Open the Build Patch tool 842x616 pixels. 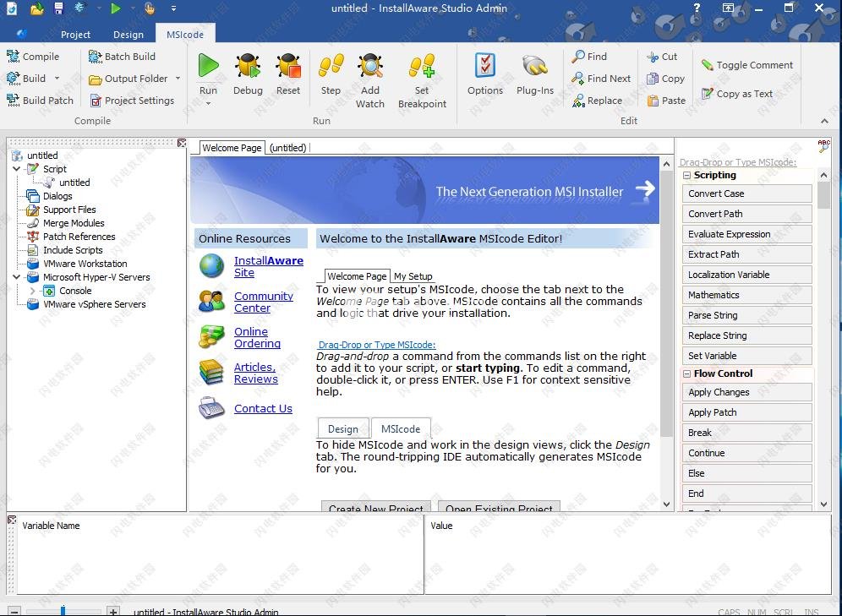point(40,101)
